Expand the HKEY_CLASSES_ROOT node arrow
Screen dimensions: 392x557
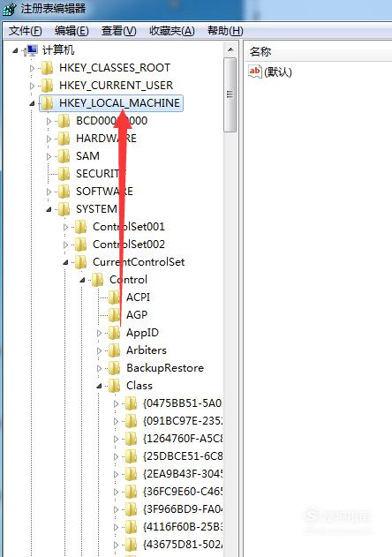(32, 68)
